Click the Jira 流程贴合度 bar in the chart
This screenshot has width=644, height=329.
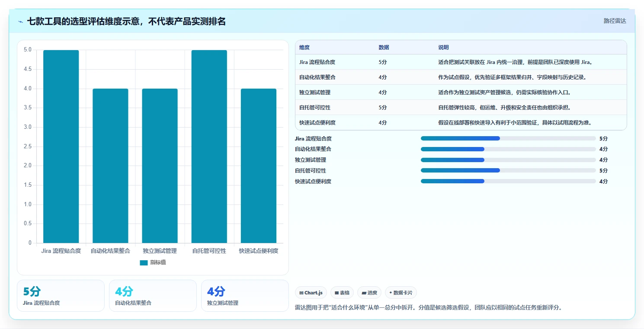[61, 147]
